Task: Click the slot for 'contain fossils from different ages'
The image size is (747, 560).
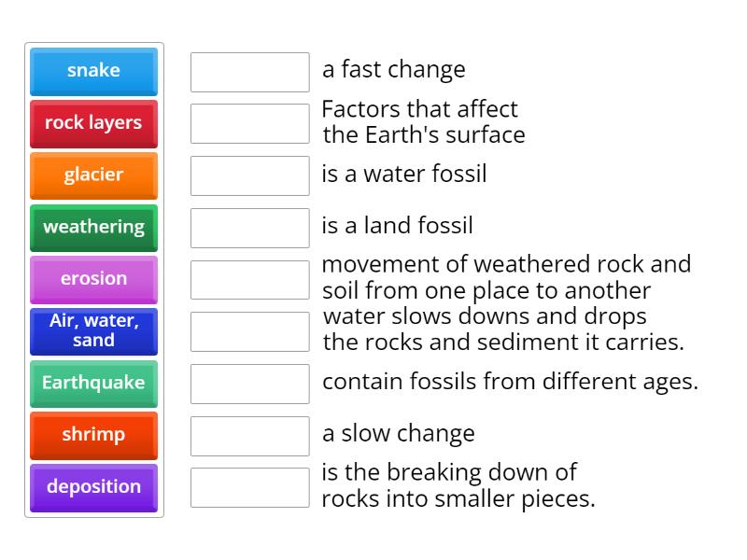Action: 248,382
